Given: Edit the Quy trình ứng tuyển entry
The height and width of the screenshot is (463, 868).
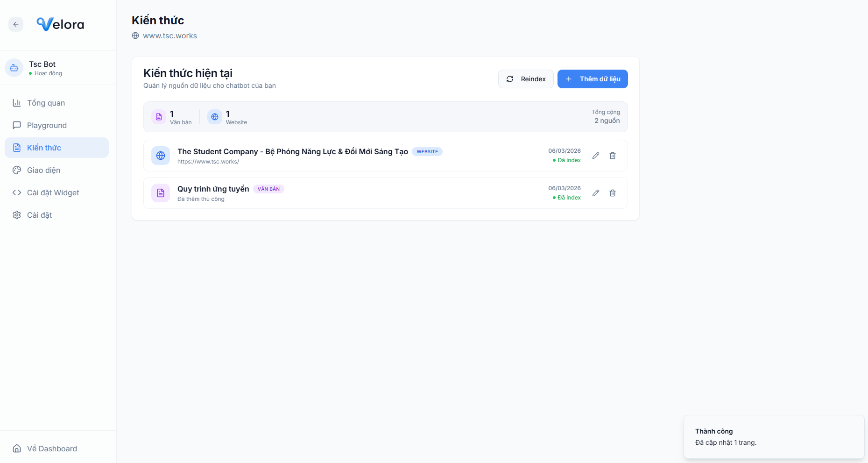Looking at the screenshot, I should 596,193.
